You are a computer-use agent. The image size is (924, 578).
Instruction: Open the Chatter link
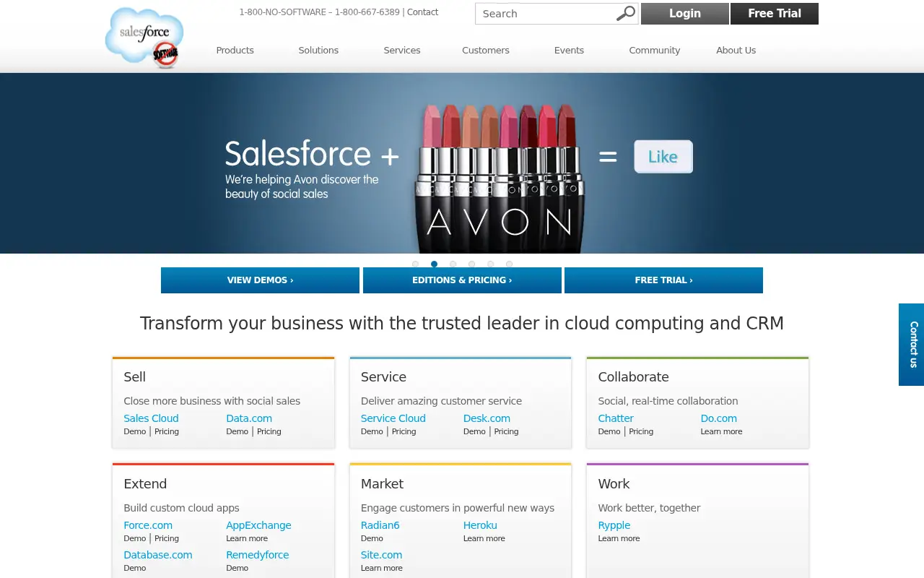pos(616,418)
